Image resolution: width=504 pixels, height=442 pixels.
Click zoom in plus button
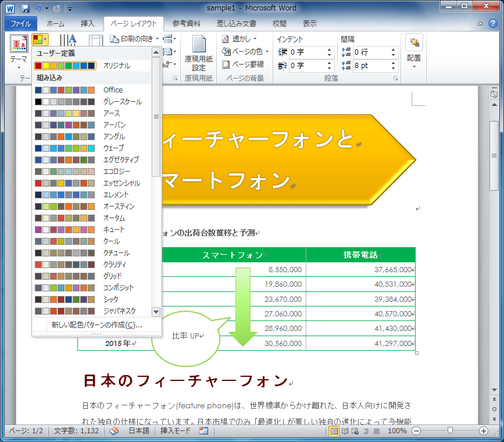[x=483, y=431]
